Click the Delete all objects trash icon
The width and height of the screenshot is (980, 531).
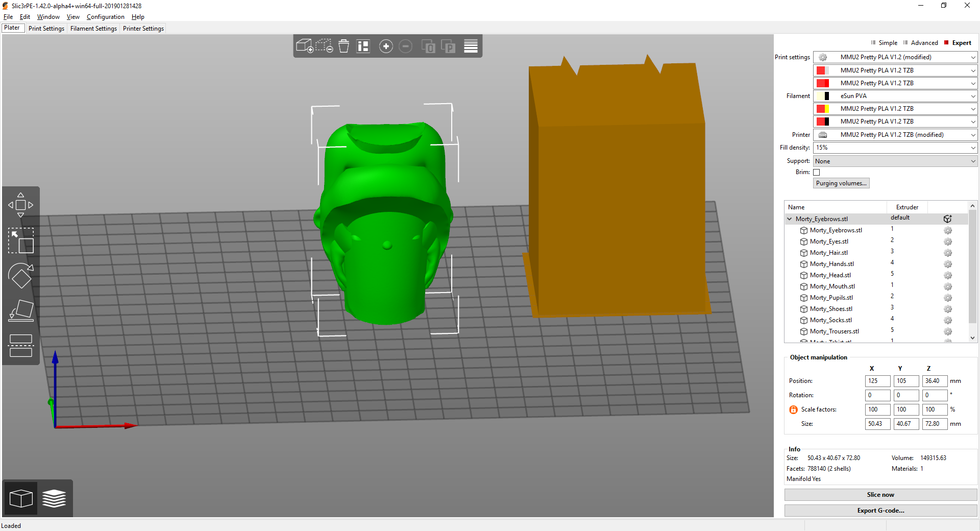pyautogui.click(x=344, y=46)
